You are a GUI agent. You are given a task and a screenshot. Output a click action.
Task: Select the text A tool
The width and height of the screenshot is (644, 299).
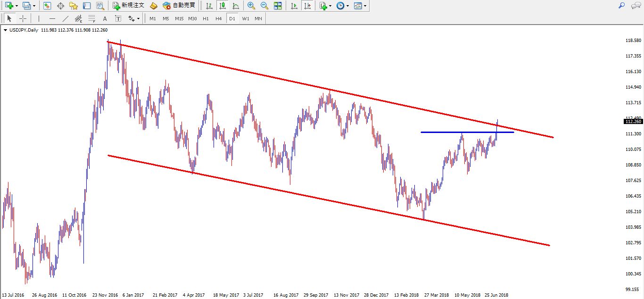(105, 18)
